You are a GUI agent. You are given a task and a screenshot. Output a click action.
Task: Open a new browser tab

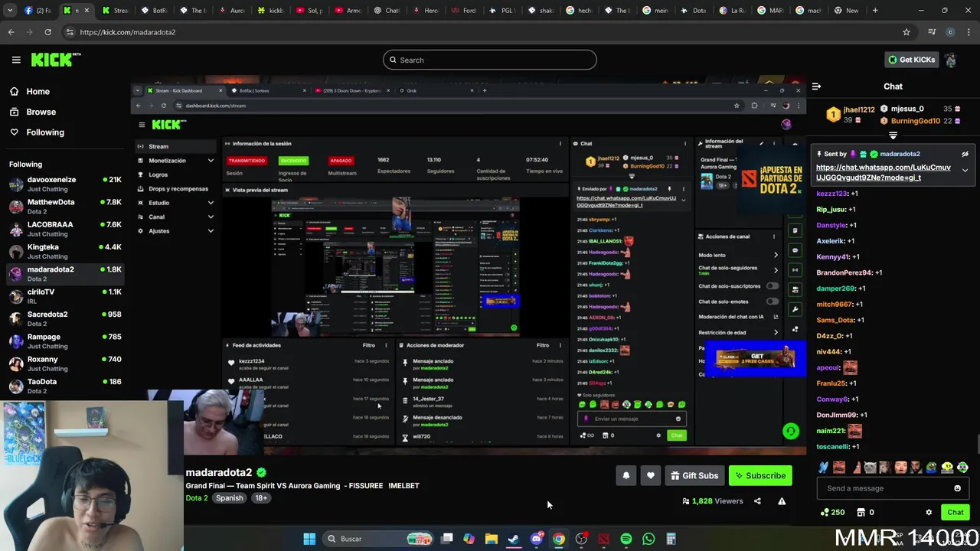(875, 11)
